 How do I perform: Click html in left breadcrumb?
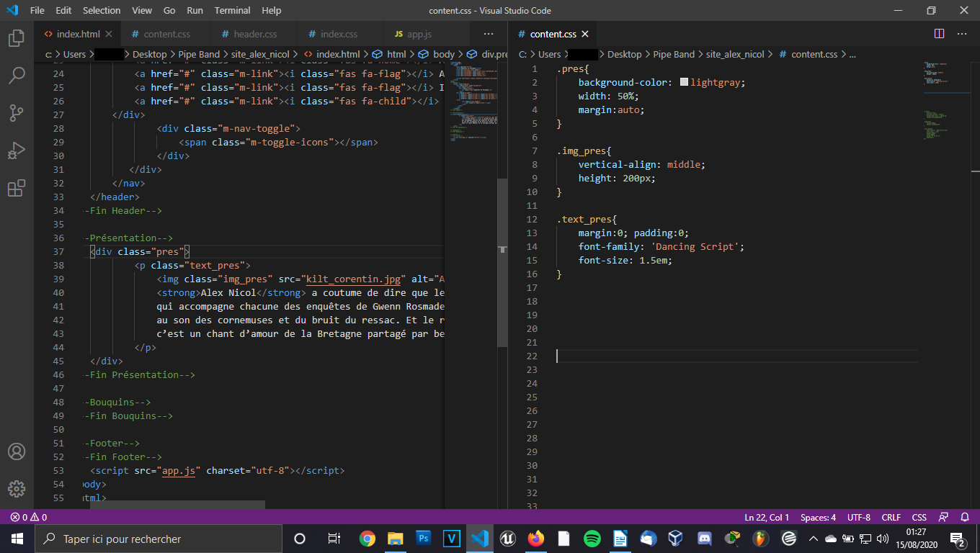click(396, 54)
